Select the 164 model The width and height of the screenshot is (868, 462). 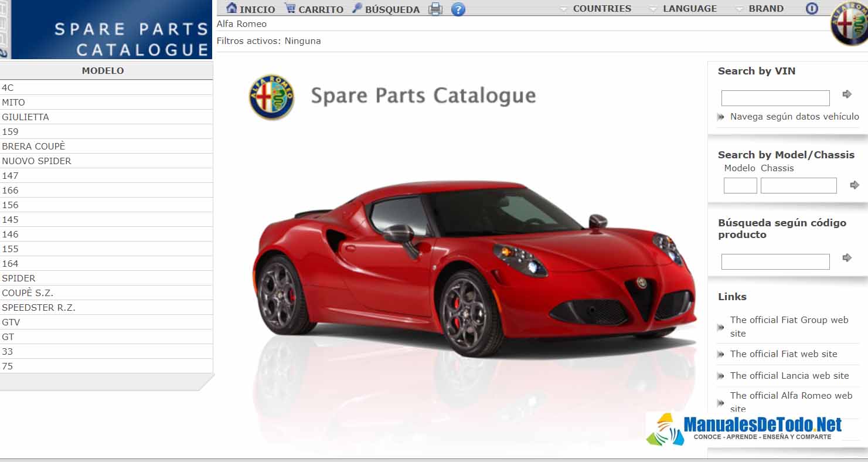pyautogui.click(x=106, y=263)
